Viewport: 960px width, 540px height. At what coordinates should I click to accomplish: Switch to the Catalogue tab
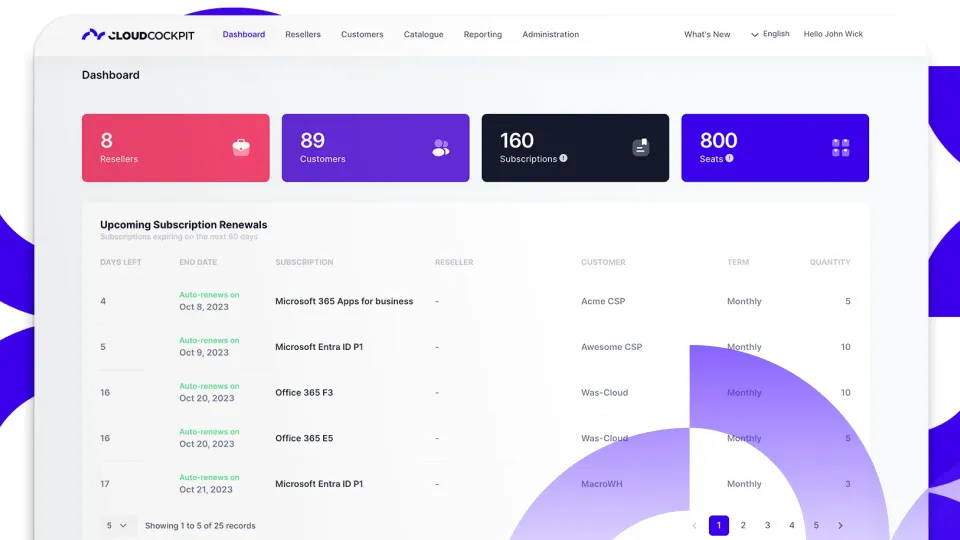tap(423, 34)
